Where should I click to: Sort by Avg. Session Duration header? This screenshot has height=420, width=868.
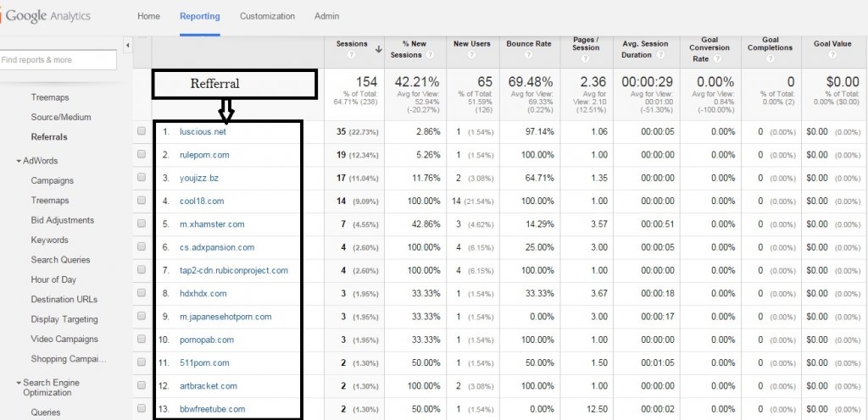645,49
